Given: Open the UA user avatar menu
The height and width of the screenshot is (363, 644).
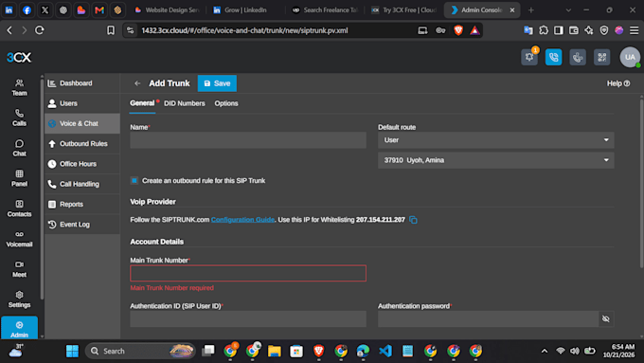Looking at the screenshot, I should [630, 57].
